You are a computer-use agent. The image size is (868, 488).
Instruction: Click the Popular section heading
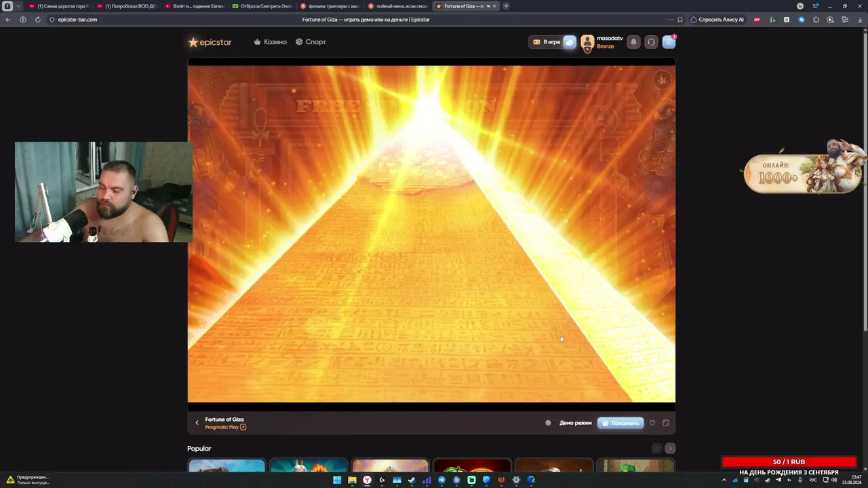pyautogui.click(x=199, y=449)
